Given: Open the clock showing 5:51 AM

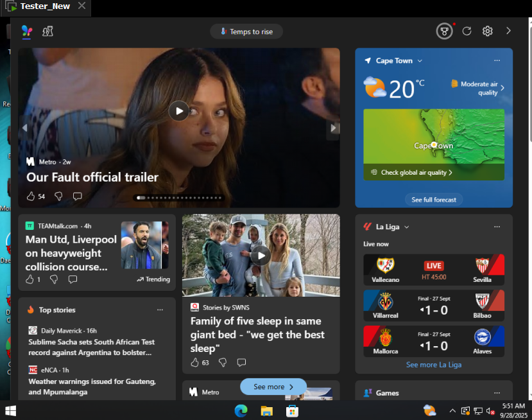Looking at the screenshot, I should 513,410.
